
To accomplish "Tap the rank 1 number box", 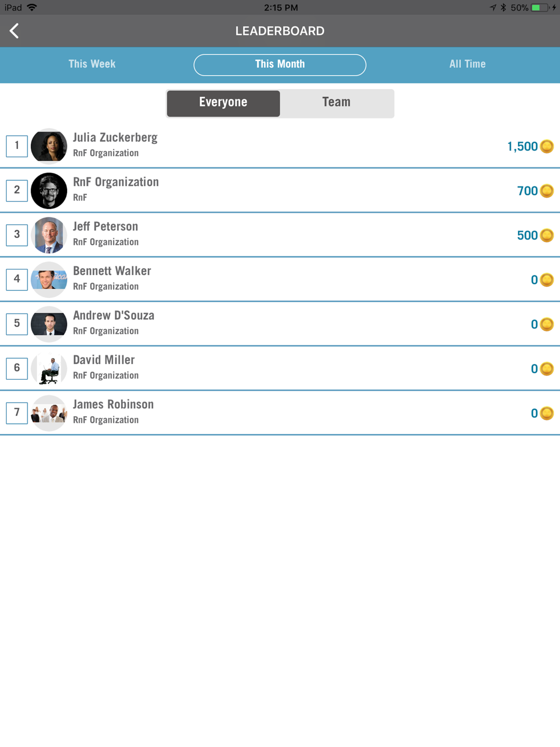I will (x=17, y=146).
